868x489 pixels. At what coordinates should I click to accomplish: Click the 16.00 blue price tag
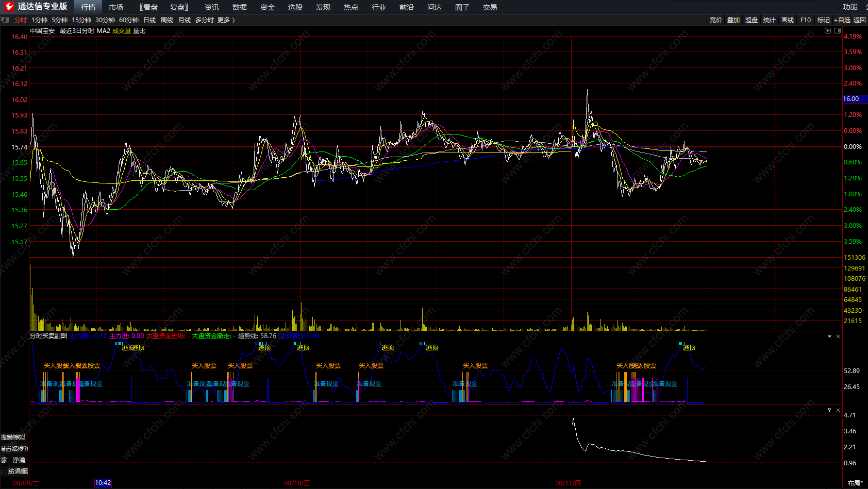[855, 99]
